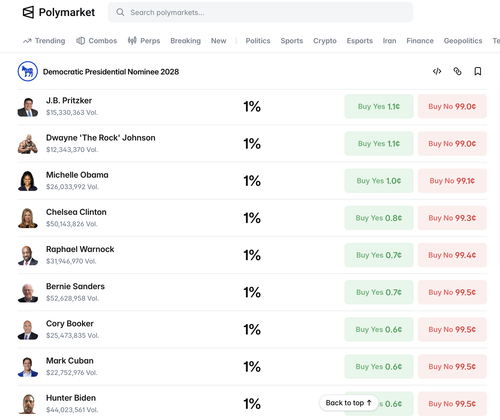
Task: Open the Perps tab
Action: point(144,41)
